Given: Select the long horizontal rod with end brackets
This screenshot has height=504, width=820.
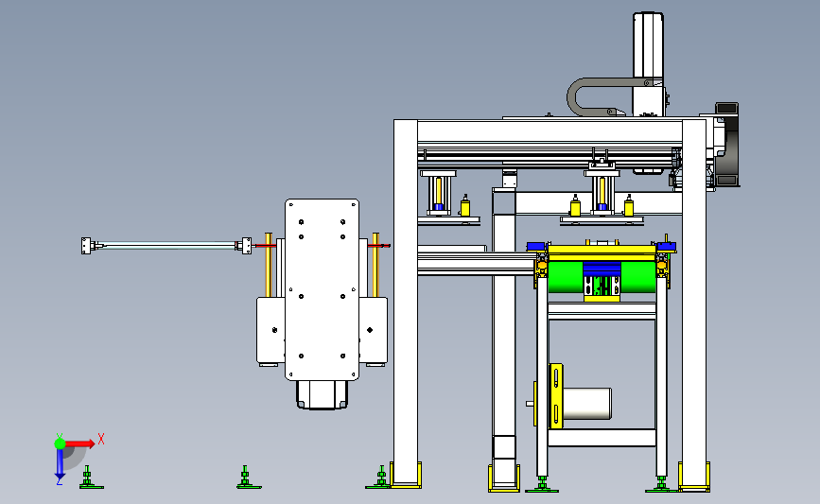Looking at the screenshot, I should [166, 245].
